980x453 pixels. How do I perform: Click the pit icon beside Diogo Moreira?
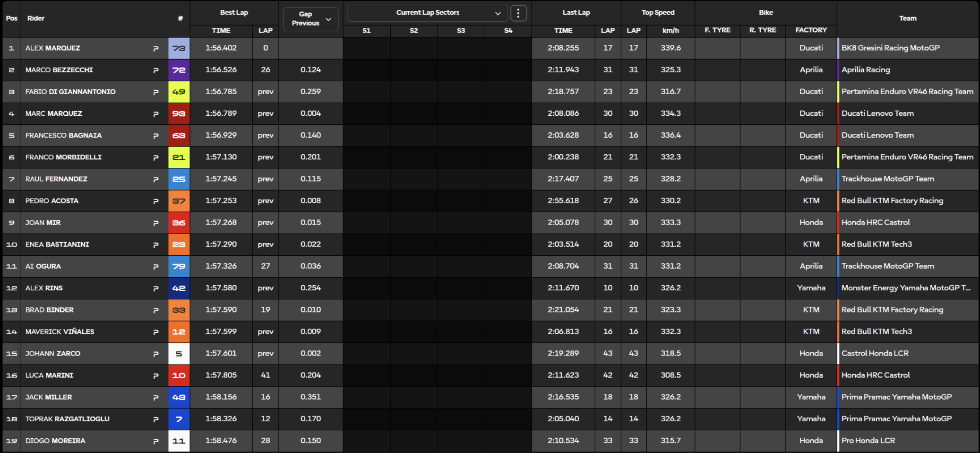point(156,441)
